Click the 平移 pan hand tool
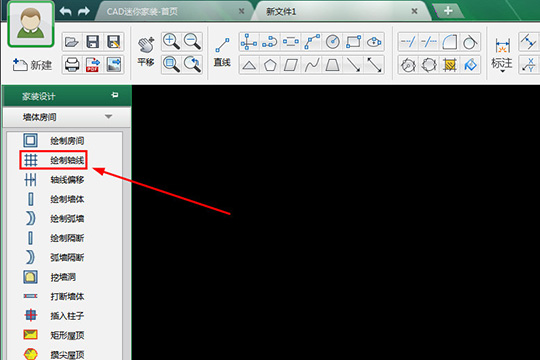The height and width of the screenshot is (360, 540). (146, 52)
